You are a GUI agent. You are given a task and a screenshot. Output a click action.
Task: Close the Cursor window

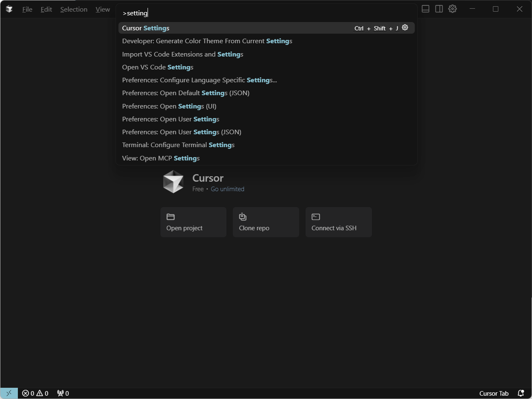[520, 9]
